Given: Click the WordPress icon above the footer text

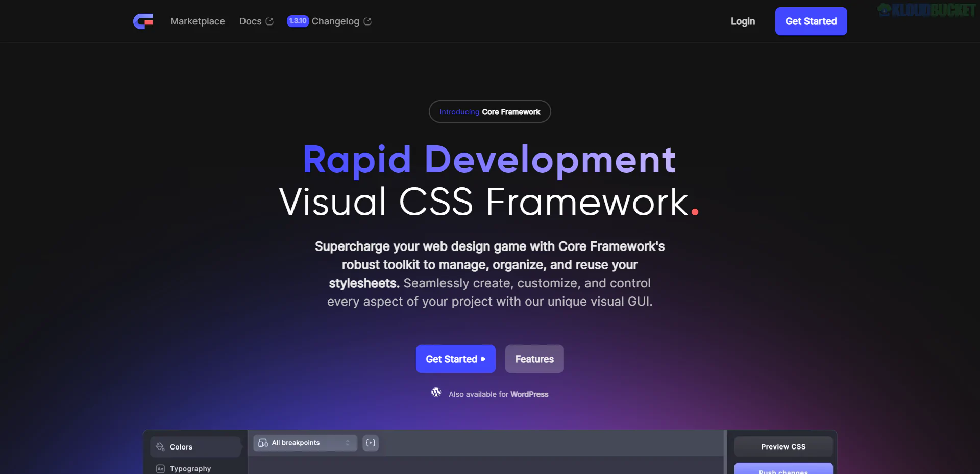Looking at the screenshot, I should (436, 393).
